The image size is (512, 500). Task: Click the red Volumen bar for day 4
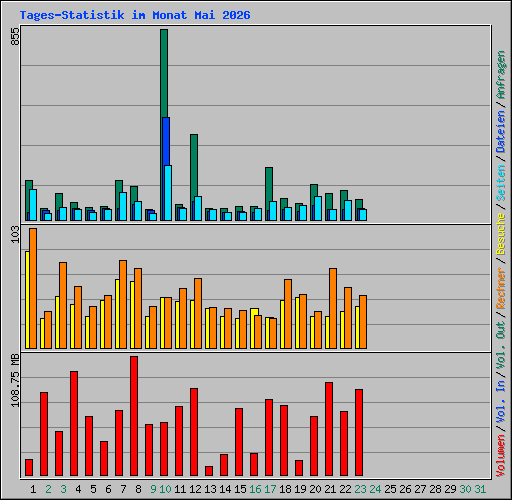pyautogui.click(x=74, y=423)
